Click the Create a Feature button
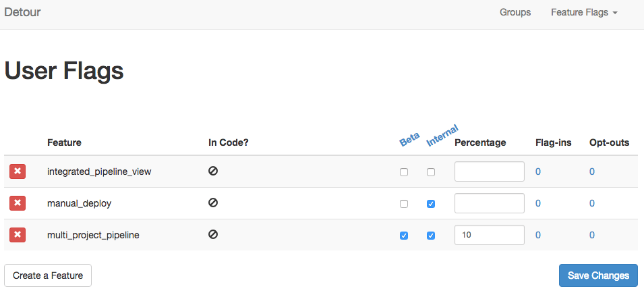The image size is (644, 293). point(48,275)
